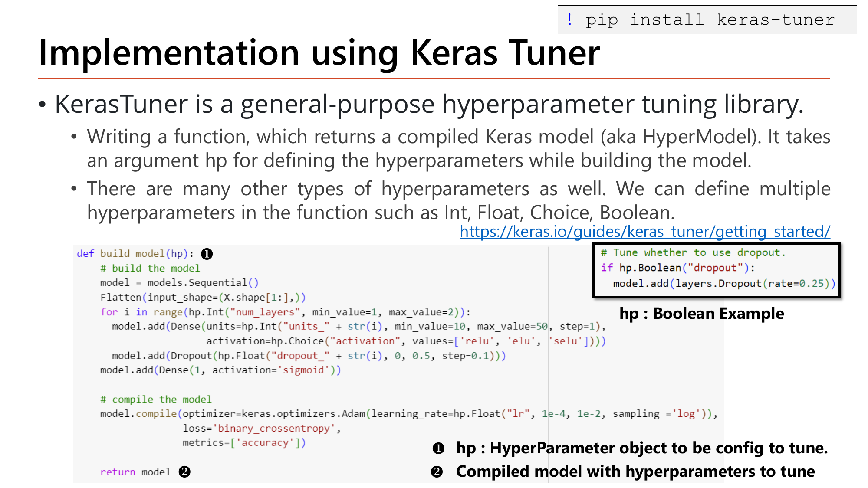Click the 'for i in range(hp.Int("num_layers"' line

[x=286, y=312]
